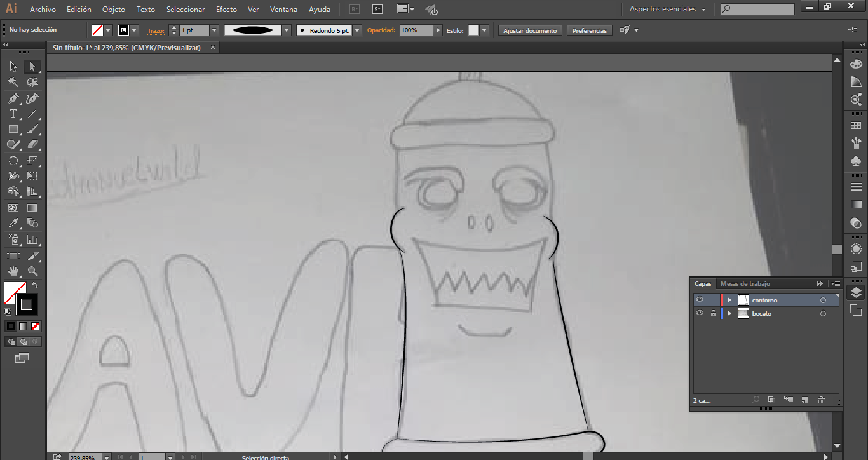The width and height of the screenshot is (868, 460).
Task: Open the Archivo menu
Action: click(43, 10)
